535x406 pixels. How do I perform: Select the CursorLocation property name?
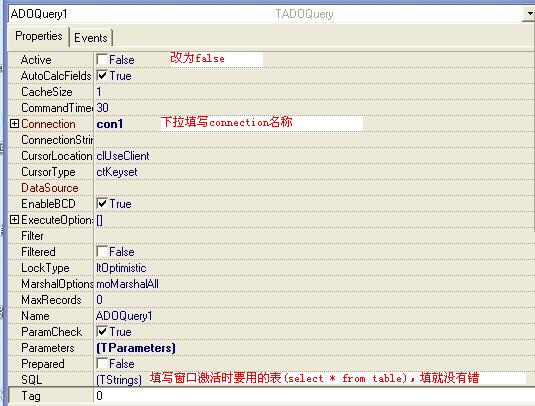pyautogui.click(x=57, y=156)
